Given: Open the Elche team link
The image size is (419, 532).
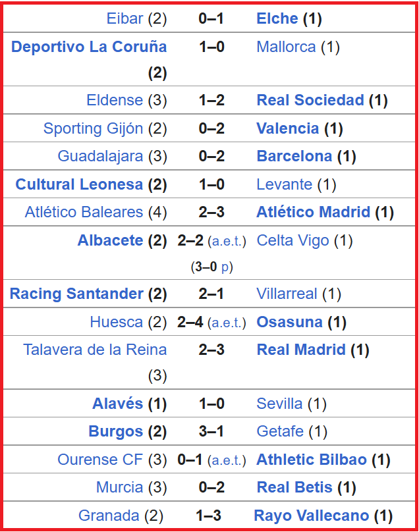Looking at the screenshot, I should [x=277, y=19].
